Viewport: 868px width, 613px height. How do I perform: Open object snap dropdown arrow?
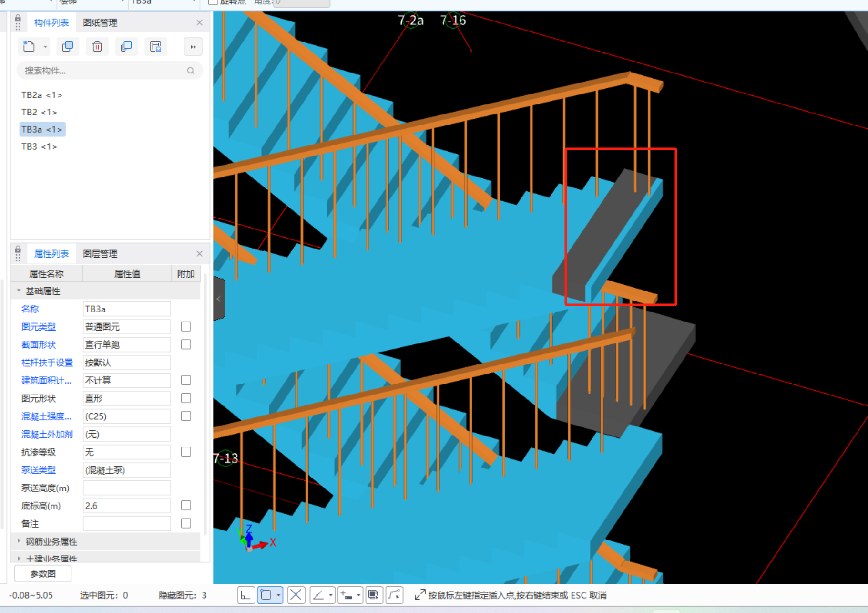click(278, 595)
